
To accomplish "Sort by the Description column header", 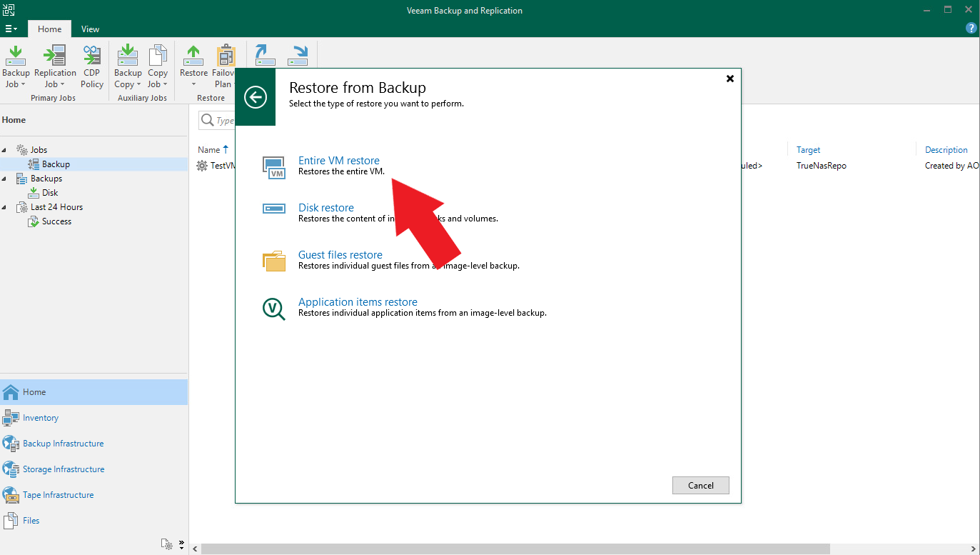I will (946, 150).
